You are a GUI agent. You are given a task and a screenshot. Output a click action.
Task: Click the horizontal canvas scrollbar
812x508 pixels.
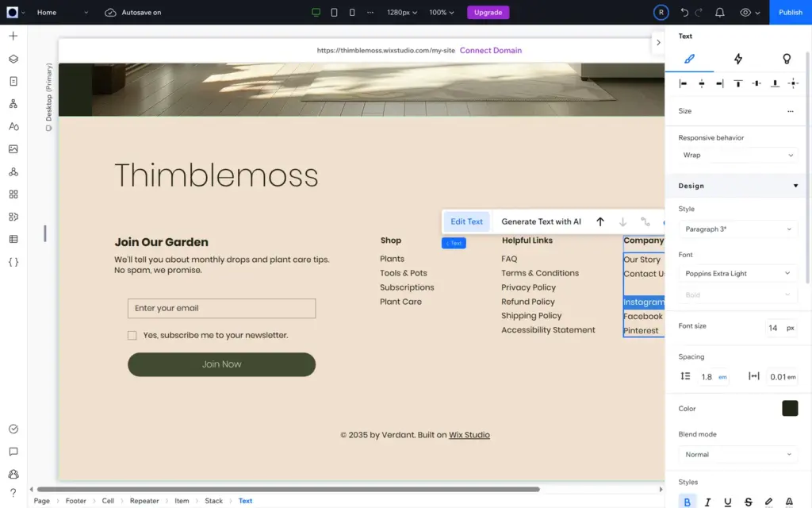[x=288, y=489]
